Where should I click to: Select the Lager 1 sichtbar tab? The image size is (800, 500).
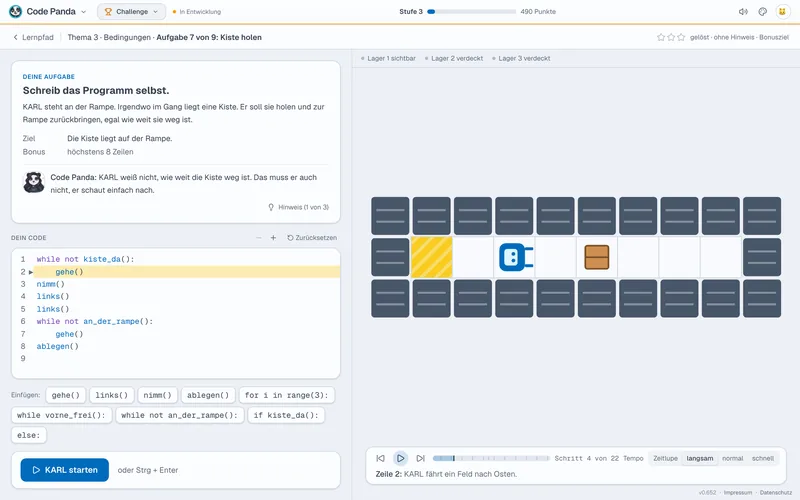(x=388, y=58)
